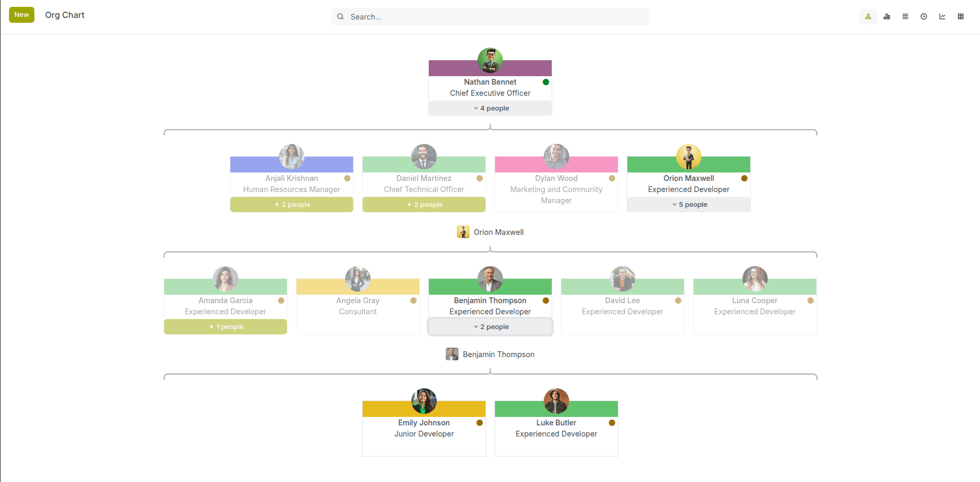Select the org chart hierarchy view icon

coord(868,16)
